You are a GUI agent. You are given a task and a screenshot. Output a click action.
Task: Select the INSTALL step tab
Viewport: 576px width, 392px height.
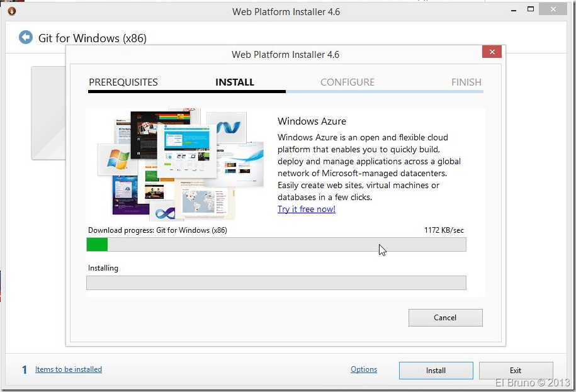click(x=235, y=82)
